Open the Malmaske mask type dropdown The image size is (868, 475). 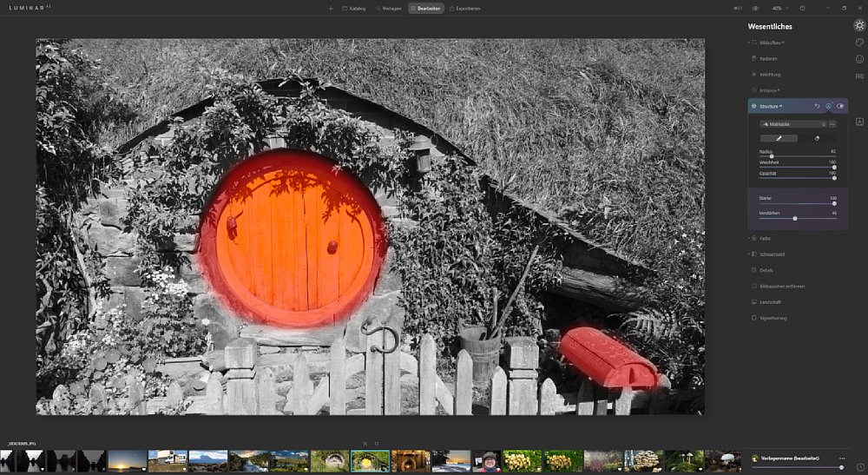point(793,124)
